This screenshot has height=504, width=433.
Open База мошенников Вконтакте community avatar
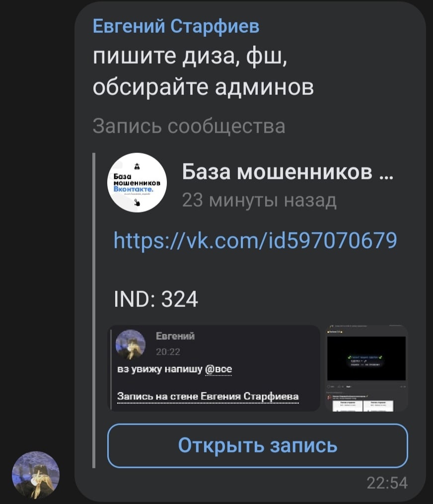coord(137,182)
